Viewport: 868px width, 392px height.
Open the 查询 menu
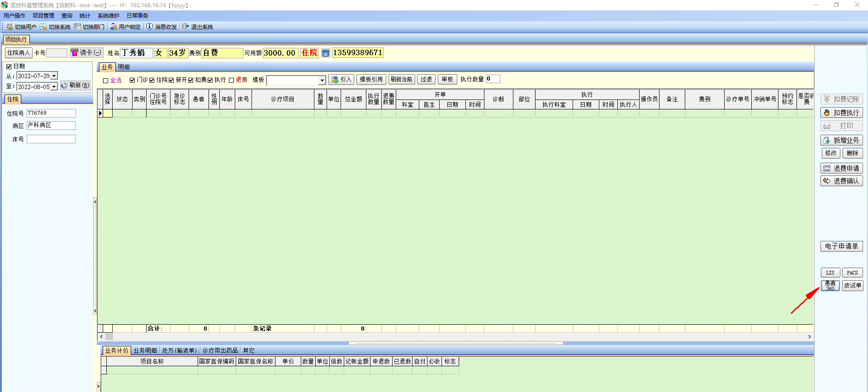pos(67,16)
